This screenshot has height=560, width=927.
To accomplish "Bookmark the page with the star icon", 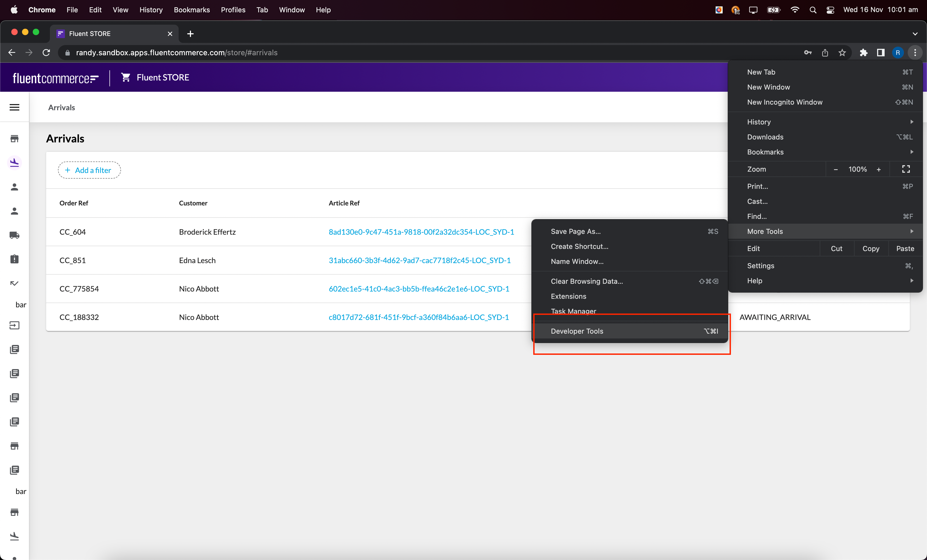I will 842,53.
